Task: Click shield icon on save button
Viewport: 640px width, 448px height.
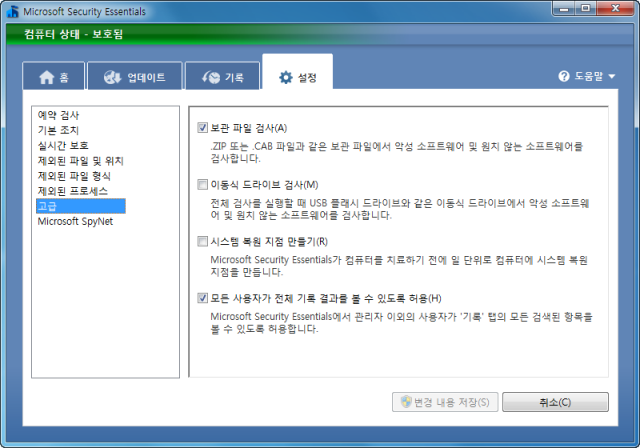Action: pos(406,402)
